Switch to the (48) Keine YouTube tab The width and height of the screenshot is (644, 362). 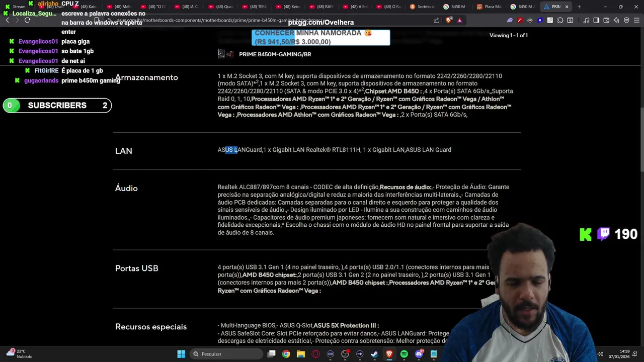coord(288,7)
